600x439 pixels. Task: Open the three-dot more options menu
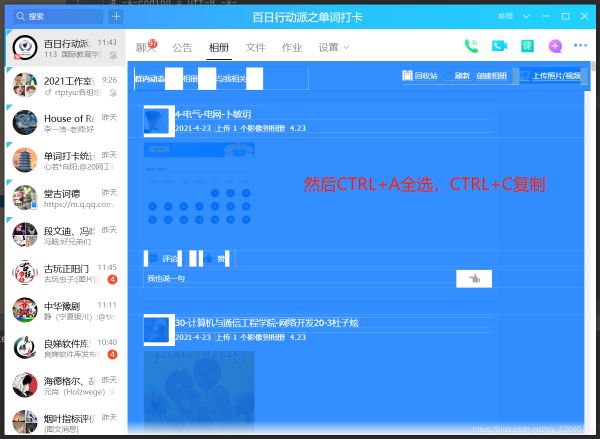tap(580, 46)
